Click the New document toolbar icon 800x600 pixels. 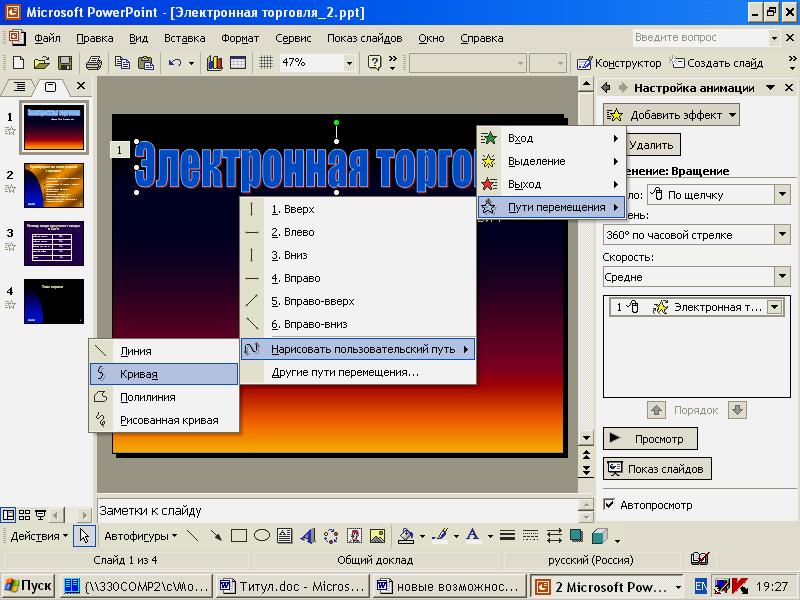(x=18, y=63)
